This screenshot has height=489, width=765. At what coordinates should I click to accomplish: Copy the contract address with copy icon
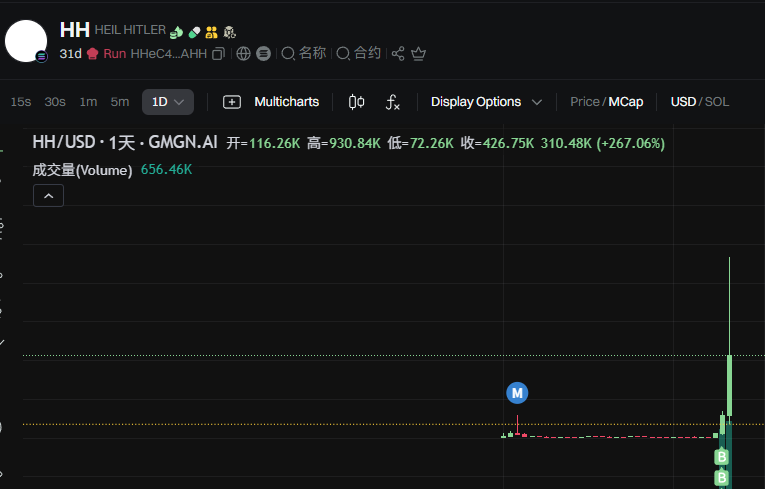tap(218, 54)
